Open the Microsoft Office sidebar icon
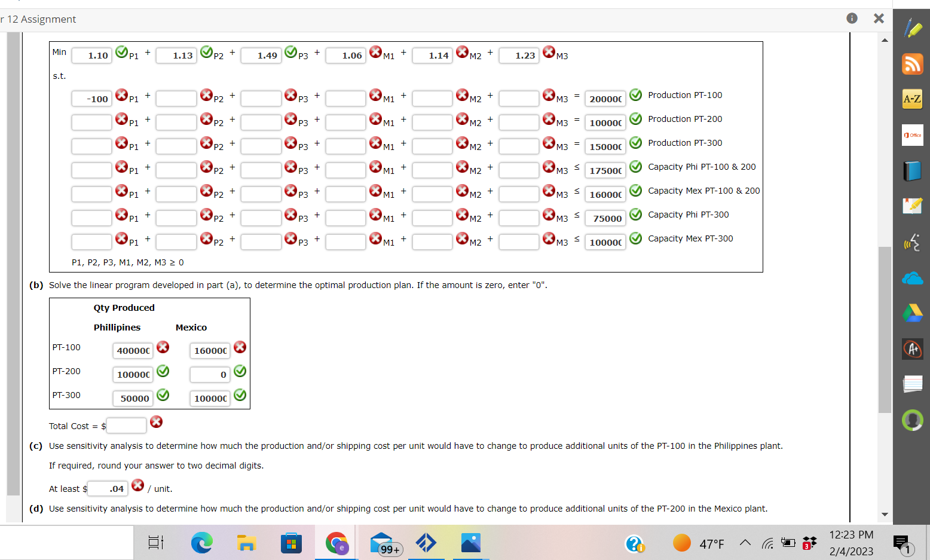The width and height of the screenshot is (930, 560). pos(913,134)
